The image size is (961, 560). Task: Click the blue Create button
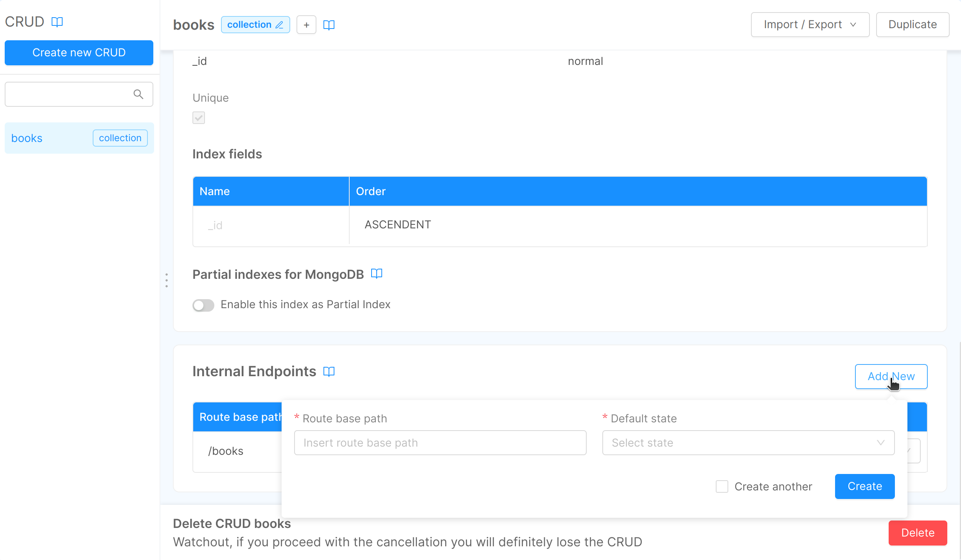(864, 486)
